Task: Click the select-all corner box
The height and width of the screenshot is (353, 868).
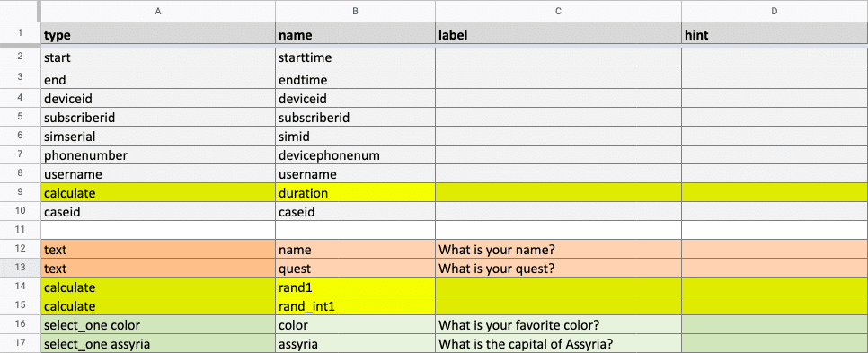Action: coord(20,11)
